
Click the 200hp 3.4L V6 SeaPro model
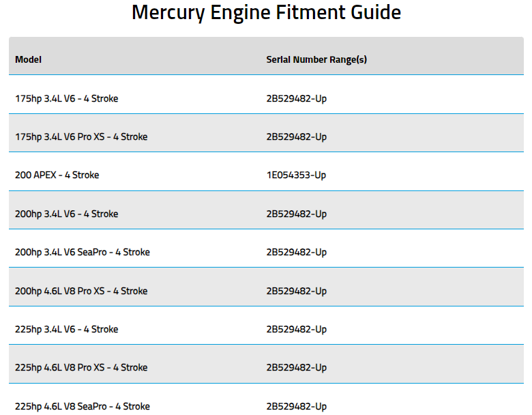(82, 252)
